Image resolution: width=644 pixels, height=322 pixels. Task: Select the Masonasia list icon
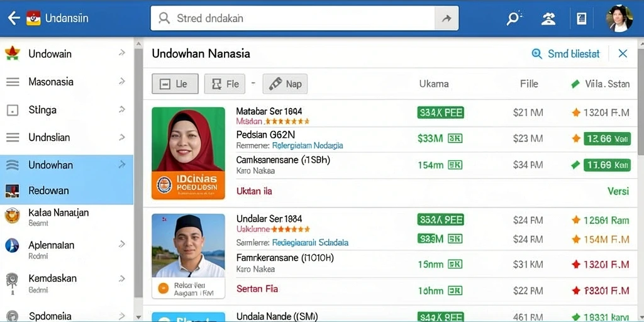coord(13,82)
